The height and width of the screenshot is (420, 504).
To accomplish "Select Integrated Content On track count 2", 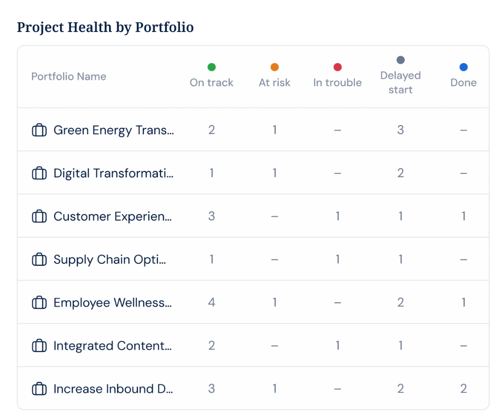I will click(x=212, y=345).
